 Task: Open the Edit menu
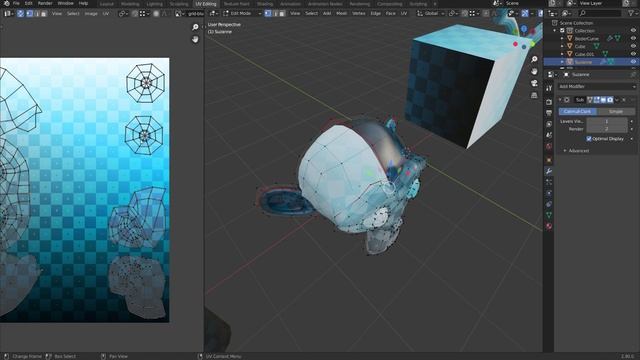pyautogui.click(x=29, y=3)
